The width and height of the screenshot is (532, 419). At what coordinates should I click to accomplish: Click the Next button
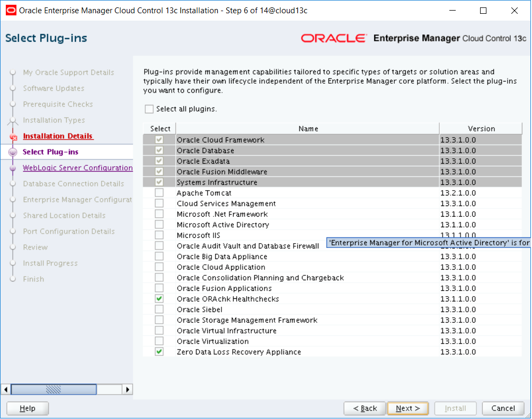point(408,408)
